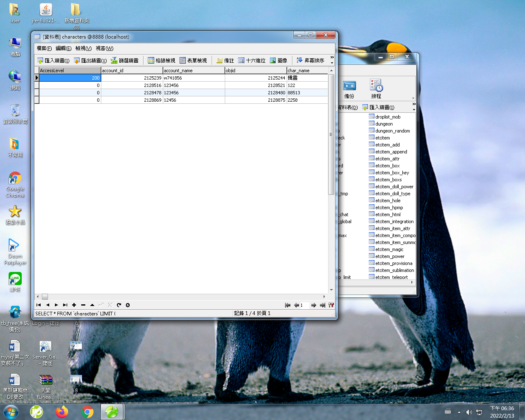Edit record with the triangle button
The image size is (525, 420).
click(92, 305)
